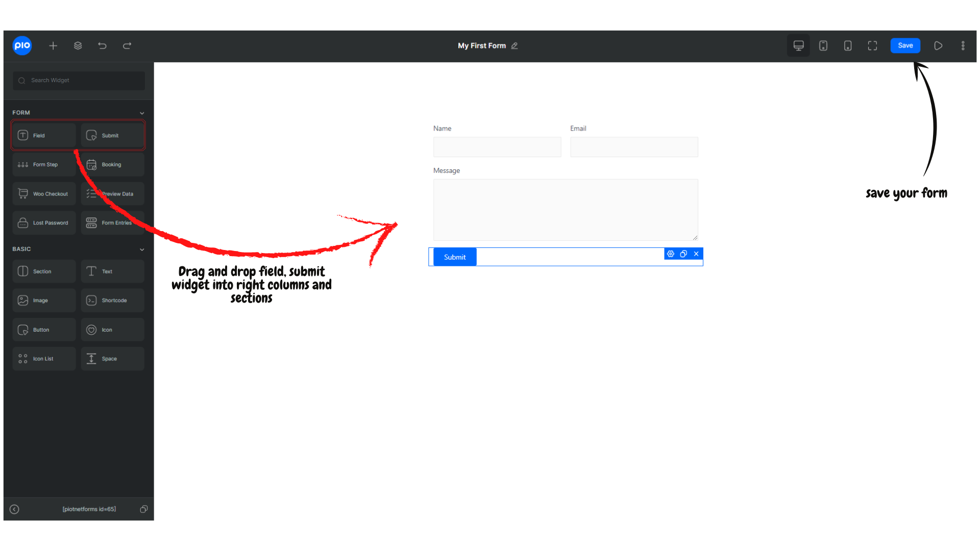Expand the BASIC section panel
980x551 pixels.
coord(141,249)
